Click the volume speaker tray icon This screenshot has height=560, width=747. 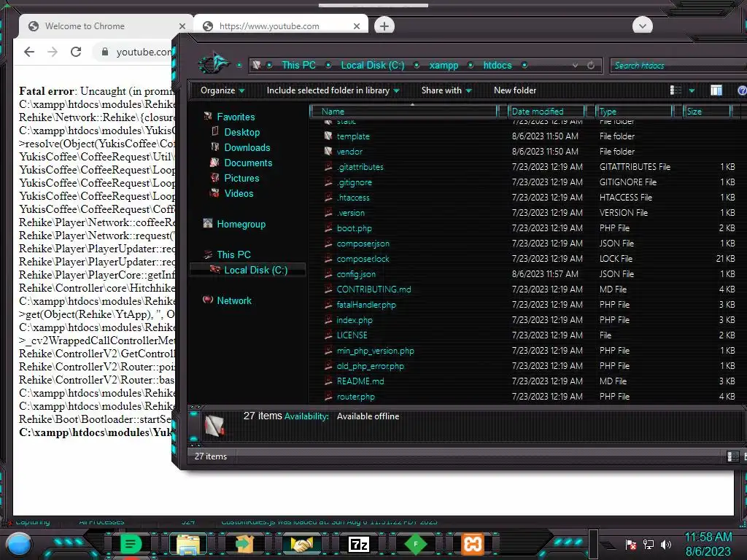point(665,544)
